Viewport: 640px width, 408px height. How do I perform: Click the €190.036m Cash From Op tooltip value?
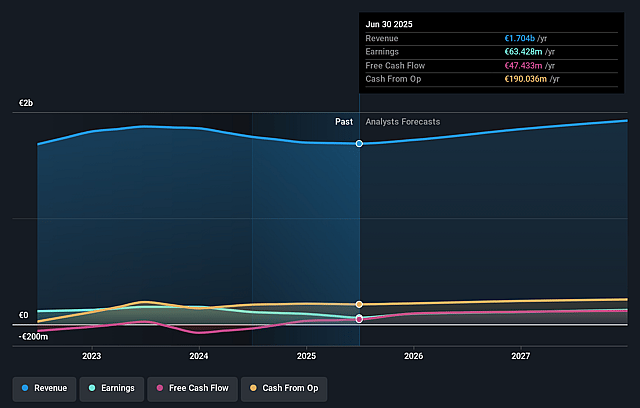tap(526, 79)
